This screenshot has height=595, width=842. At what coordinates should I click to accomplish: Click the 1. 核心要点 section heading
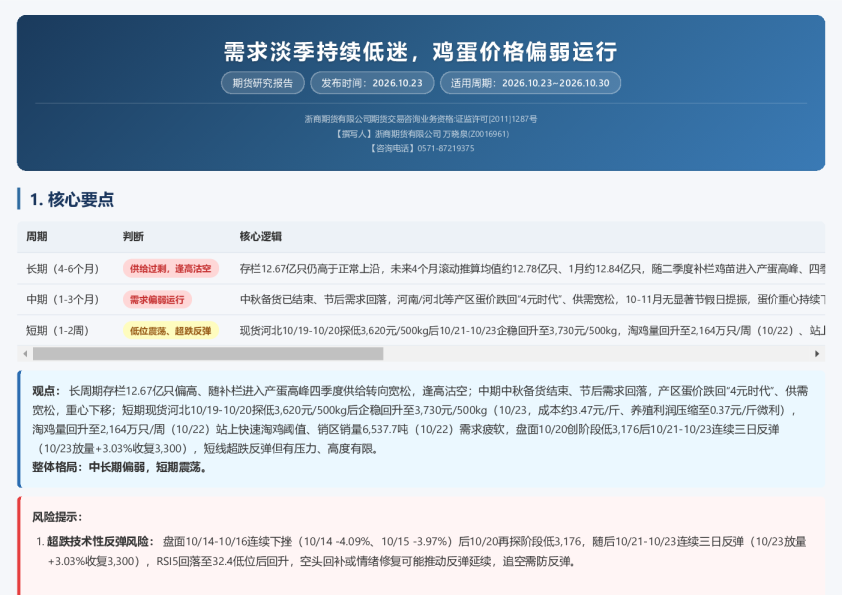click(71, 199)
